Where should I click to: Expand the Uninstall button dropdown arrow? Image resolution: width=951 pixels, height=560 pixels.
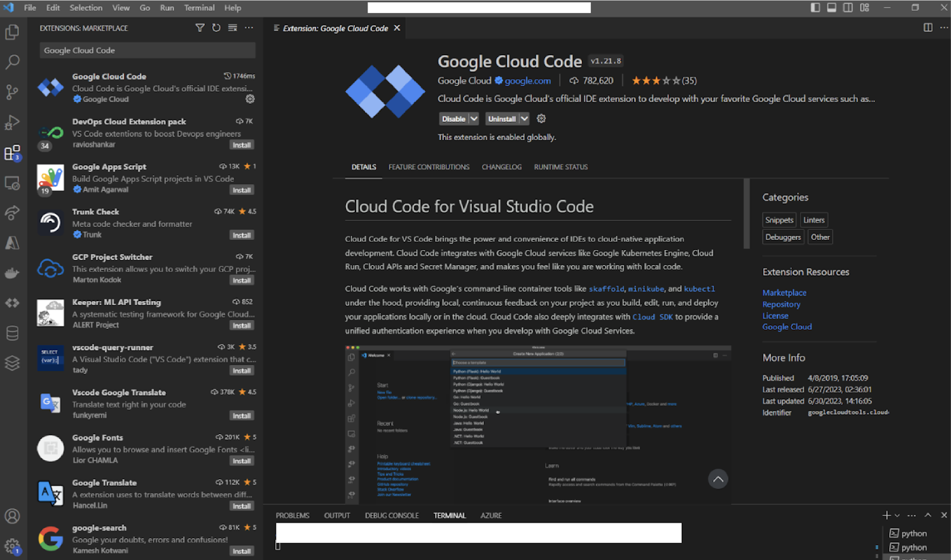pos(524,119)
